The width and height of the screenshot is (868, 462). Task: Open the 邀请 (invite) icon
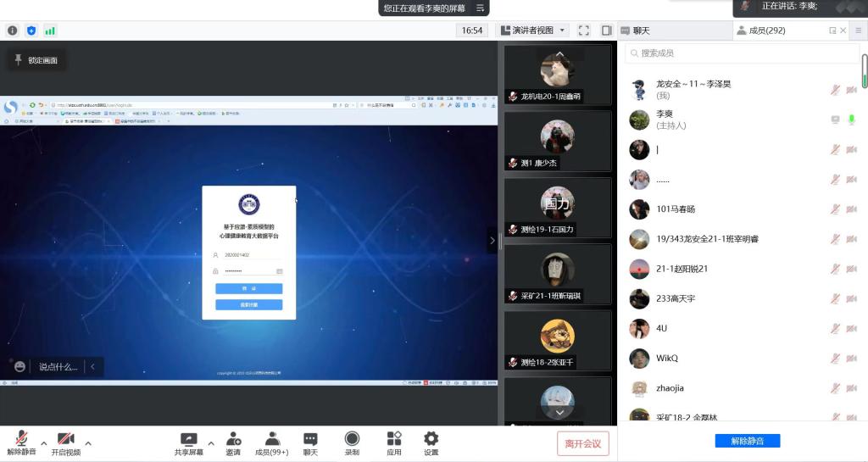(x=233, y=443)
